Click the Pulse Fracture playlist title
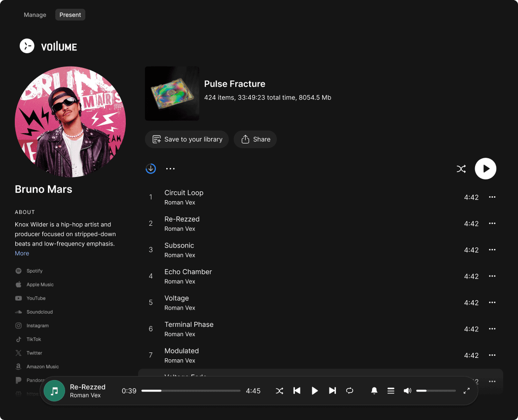The image size is (518, 420). click(x=234, y=84)
